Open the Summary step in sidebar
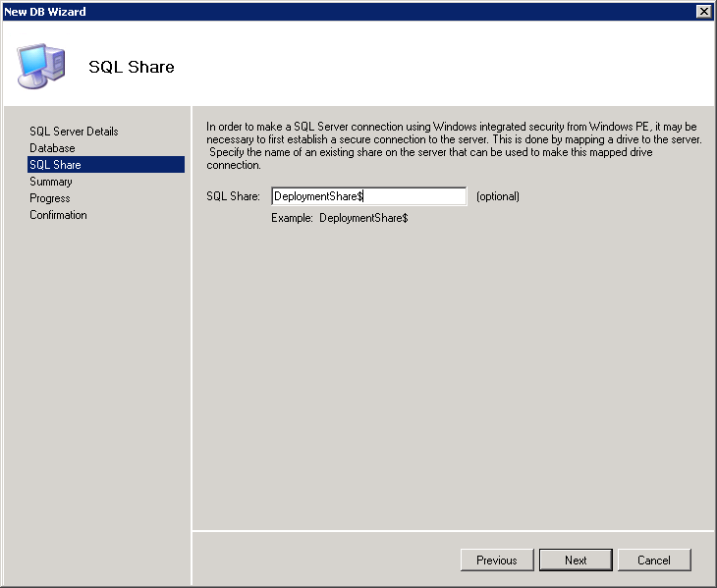The height and width of the screenshot is (588, 717). pos(51,182)
